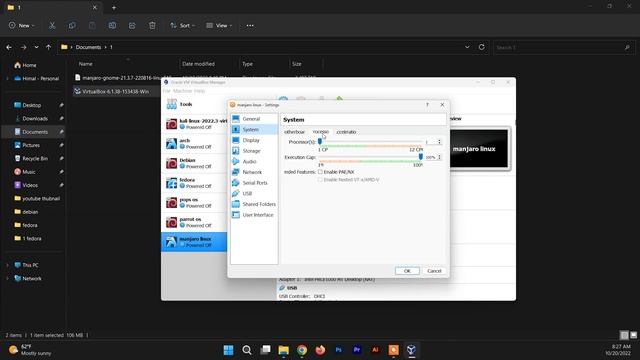Expand the Network tree node in sidebar
This screenshot has width=640, height=360.
pyautogui.click(x=7, y=278)
